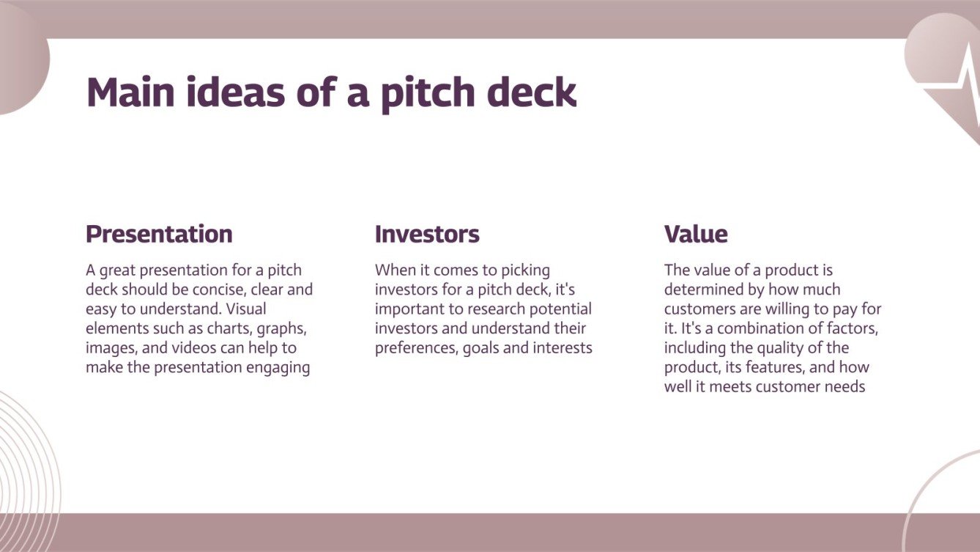Select the "Investors" heading
This screenshot has height=552, width=980.
click(x=427, y=235)
